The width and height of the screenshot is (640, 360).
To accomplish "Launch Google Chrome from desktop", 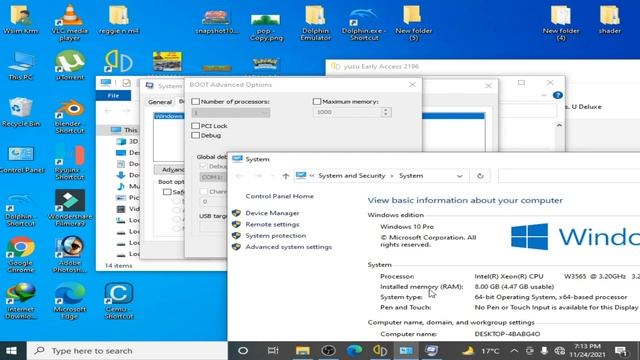I will click(21, 254).
